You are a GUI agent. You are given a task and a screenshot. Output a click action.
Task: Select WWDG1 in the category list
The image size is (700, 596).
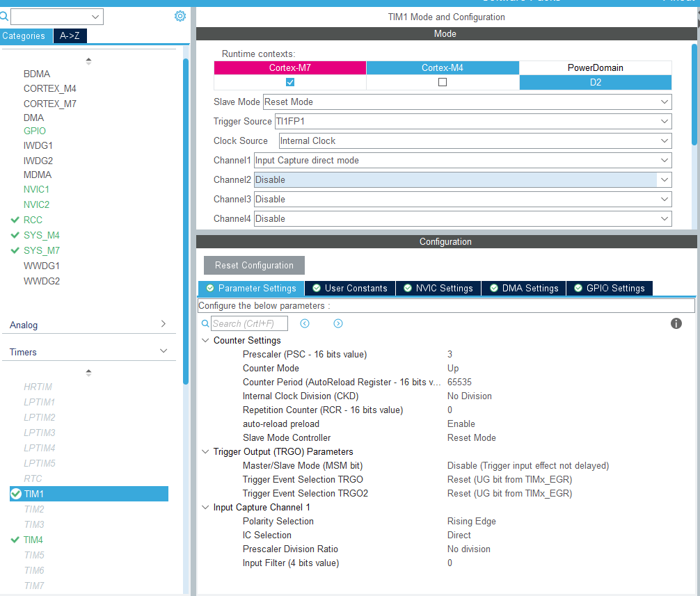point(42,266)
